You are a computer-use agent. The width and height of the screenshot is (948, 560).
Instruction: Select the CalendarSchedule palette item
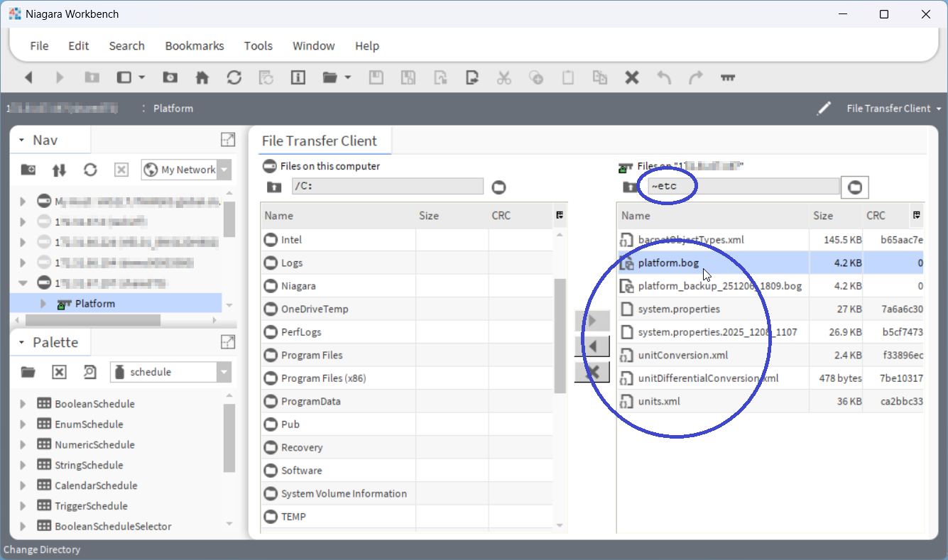(x=96, y=486)
